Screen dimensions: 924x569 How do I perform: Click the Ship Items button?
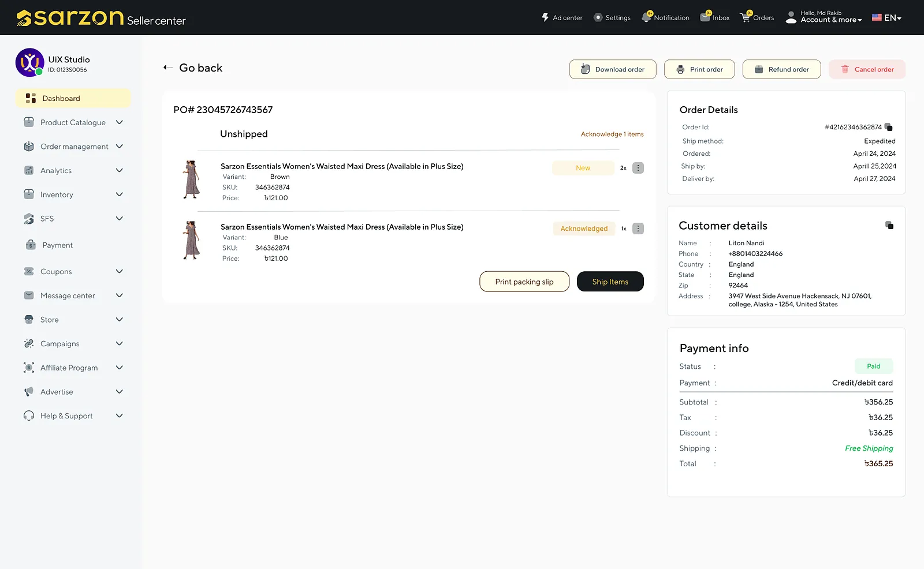[610, 282]
